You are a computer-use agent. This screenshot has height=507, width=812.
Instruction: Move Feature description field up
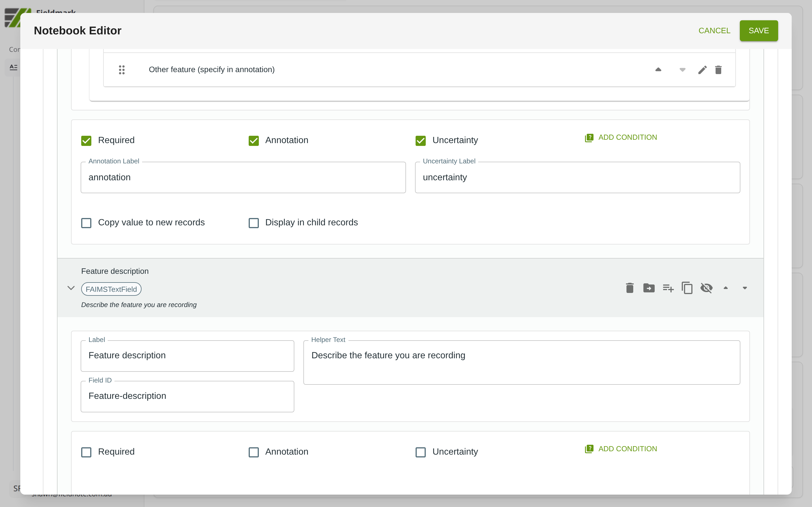[x=725, y=288]
